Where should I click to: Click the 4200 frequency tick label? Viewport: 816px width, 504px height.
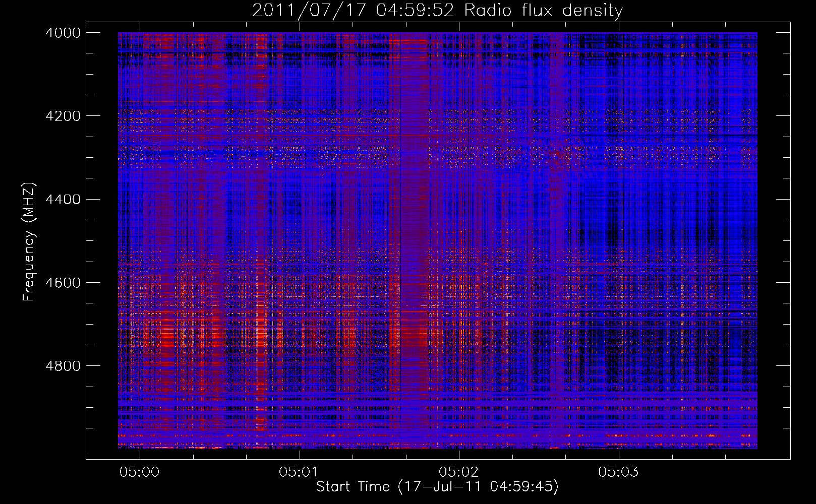point(63,116)
